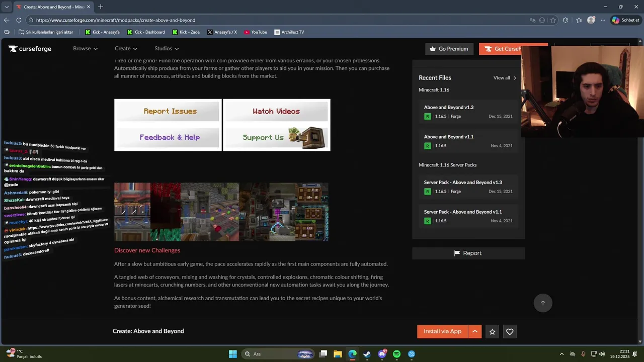
Task: Open YouTube bookmark
Action: click(256, 32)
